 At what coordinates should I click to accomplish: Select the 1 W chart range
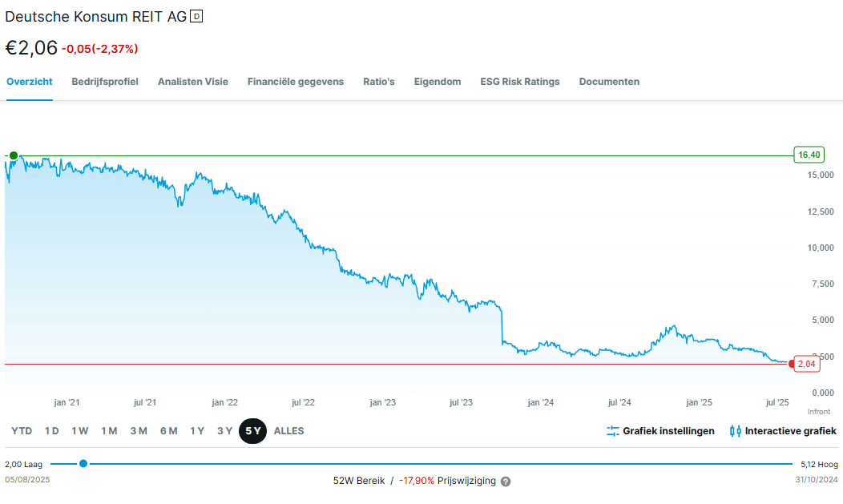tap(79, 431)
